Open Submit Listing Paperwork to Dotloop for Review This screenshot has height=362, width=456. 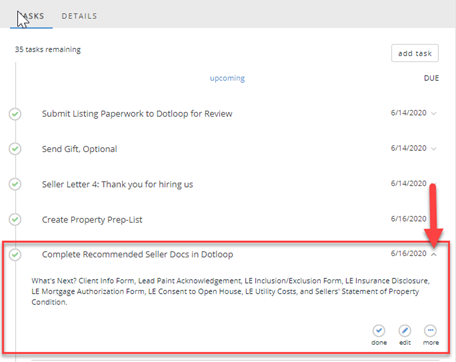[137, 114]
